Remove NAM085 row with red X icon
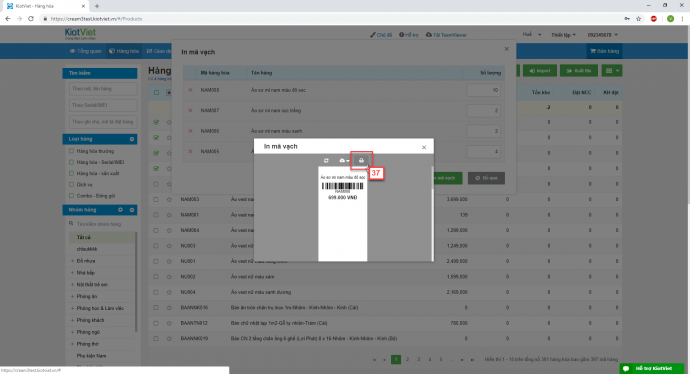This screenshot has height=374, width=690. [x=190, y=151]
